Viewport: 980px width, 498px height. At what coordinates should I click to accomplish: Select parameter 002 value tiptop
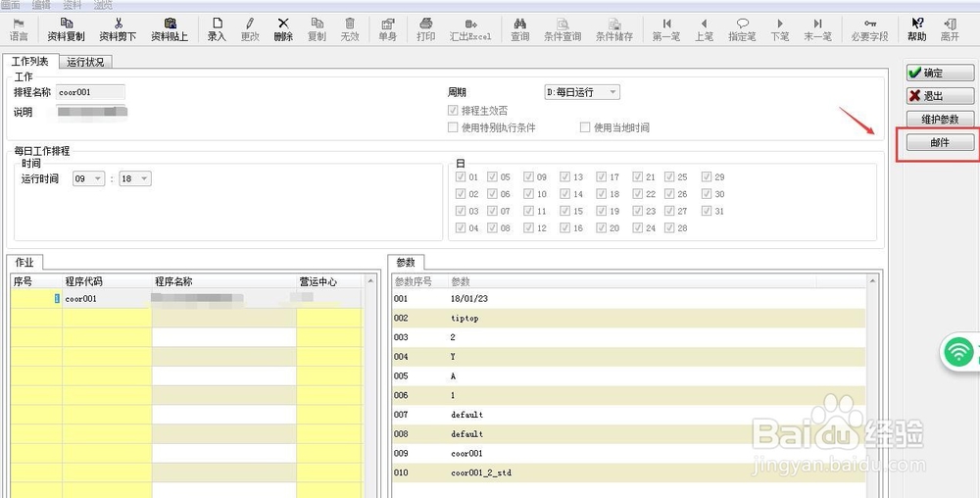point(465,318)
